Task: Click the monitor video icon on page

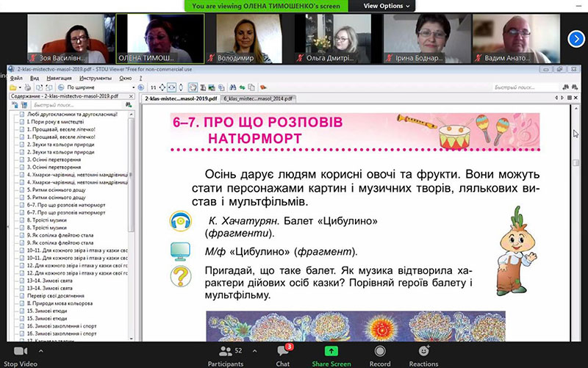Action: coord(180,251)
